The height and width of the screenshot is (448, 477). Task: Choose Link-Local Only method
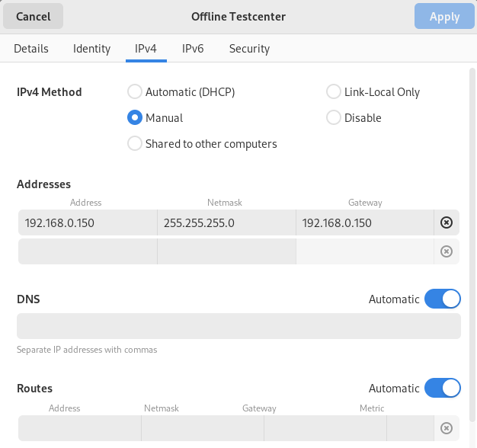(333, 92)
